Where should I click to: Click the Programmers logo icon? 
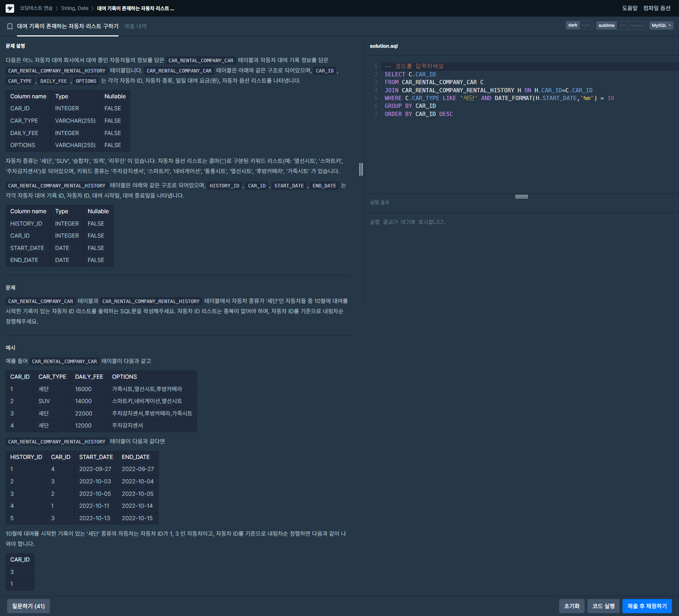point(10,8)
